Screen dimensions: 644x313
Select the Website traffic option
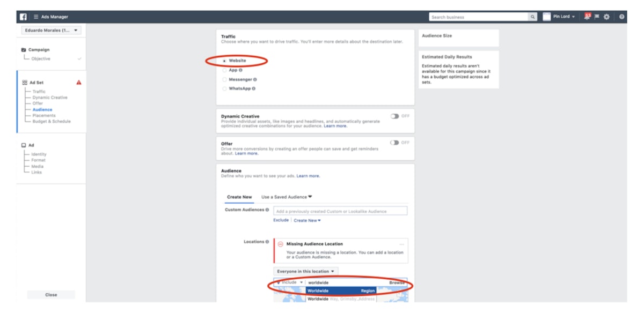tap(224, 61)
